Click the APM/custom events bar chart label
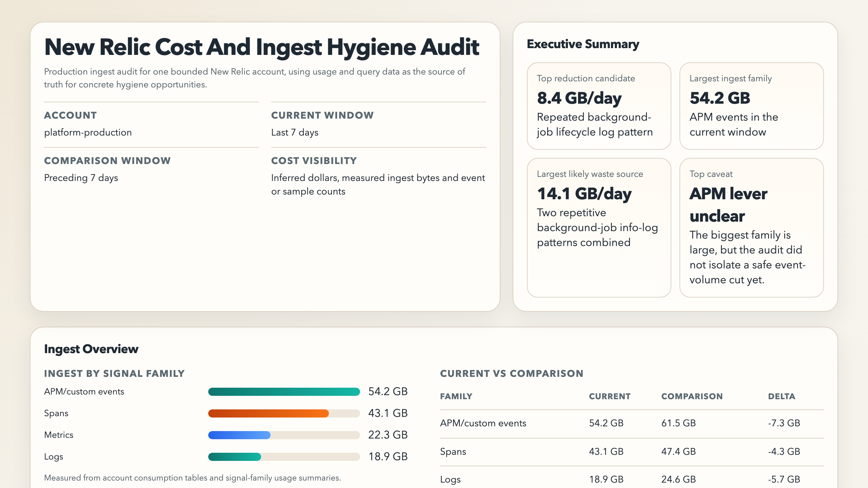 coord(84,392)
